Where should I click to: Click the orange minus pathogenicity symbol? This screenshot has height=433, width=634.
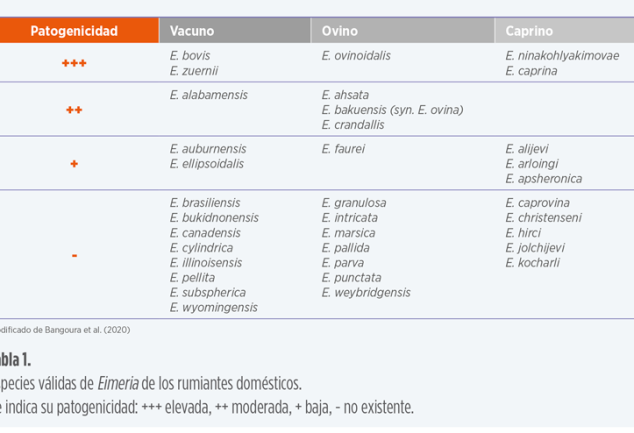click(x=74, y=256)
